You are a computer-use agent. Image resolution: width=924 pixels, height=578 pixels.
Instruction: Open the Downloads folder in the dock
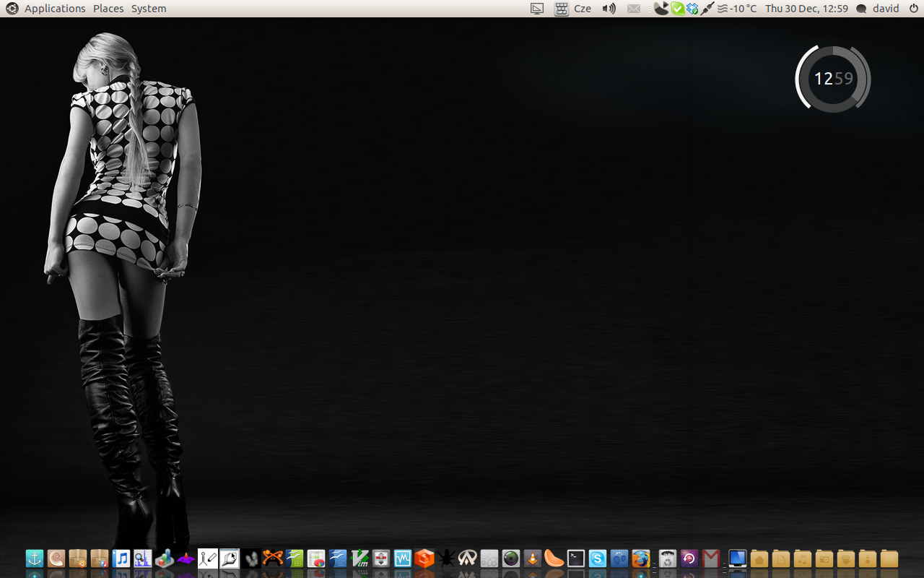pyautogui.click(x=868, y=558)
